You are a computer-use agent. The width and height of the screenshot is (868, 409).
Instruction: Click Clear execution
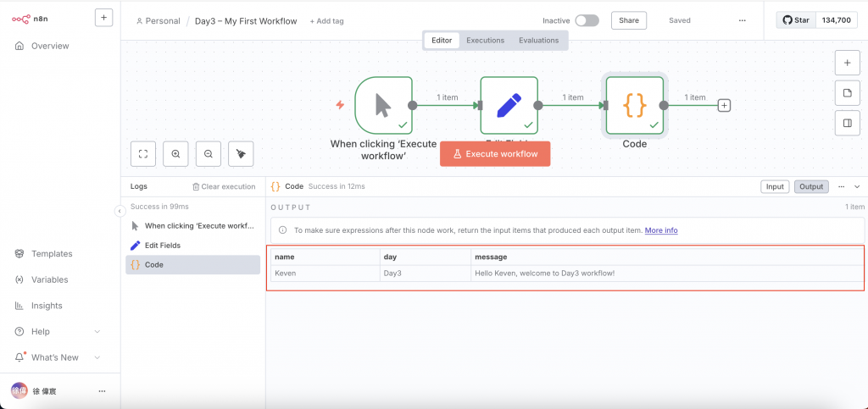click(224, 186)
